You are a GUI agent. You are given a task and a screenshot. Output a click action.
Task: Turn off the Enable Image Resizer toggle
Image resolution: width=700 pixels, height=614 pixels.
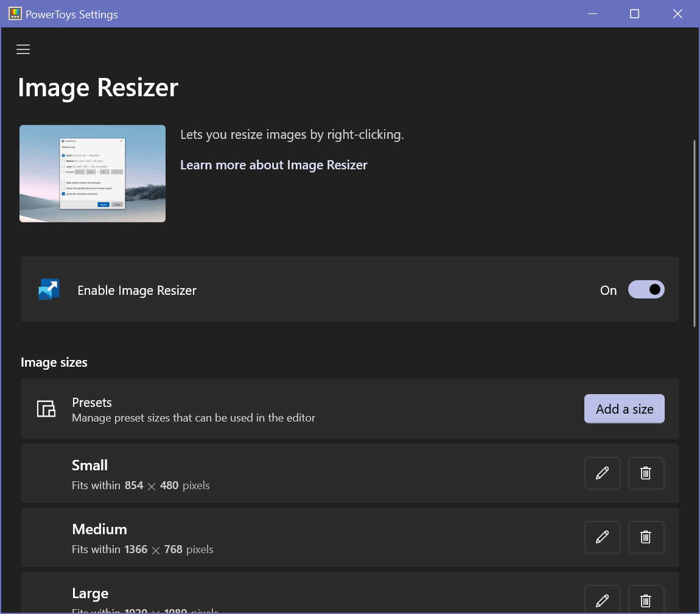click(x=646, y=289)
